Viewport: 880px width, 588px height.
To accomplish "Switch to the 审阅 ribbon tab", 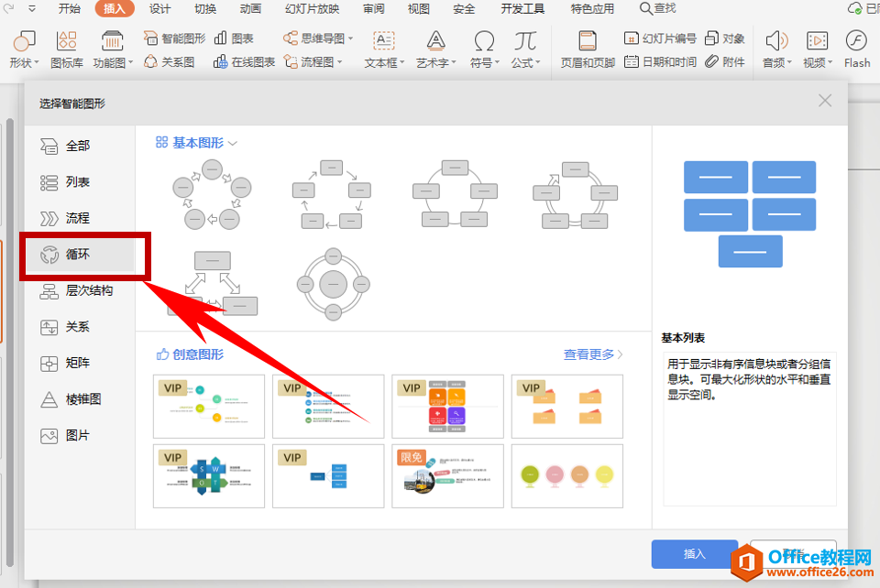I will coord(373,8).
